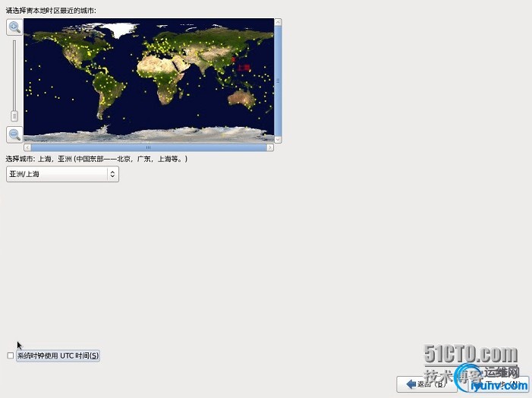The image size is (532, 398).
Task: Click the vertical scrollbar thumb beside map
Action: point(278,81)
